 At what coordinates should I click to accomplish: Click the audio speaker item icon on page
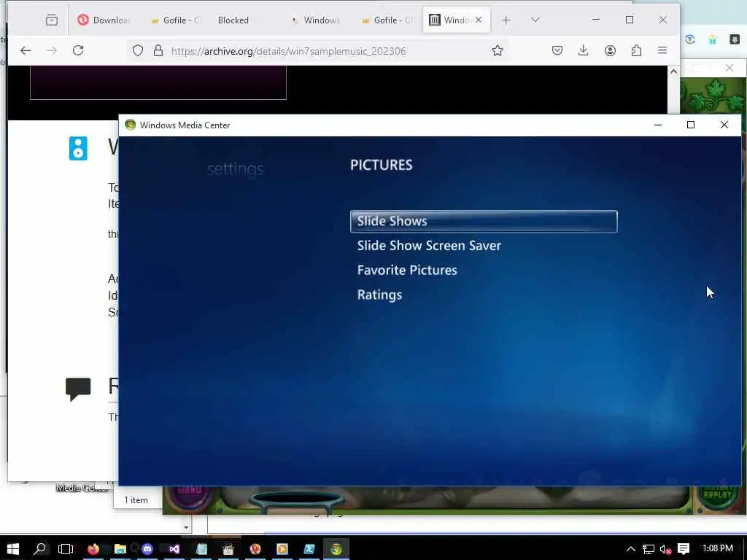tap(78, 149)
